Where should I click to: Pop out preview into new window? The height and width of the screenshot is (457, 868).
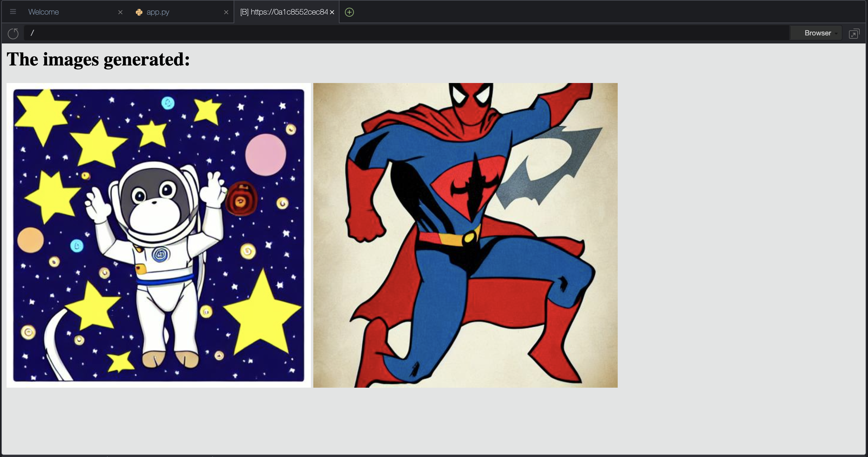pyautogui.click(x=854, y=33)
